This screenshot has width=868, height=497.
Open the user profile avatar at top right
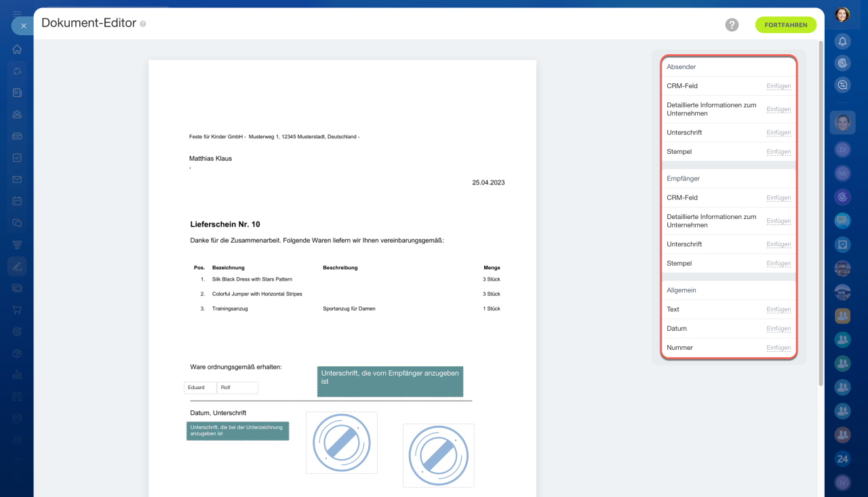pyautogui.click(x=842, y=14)
